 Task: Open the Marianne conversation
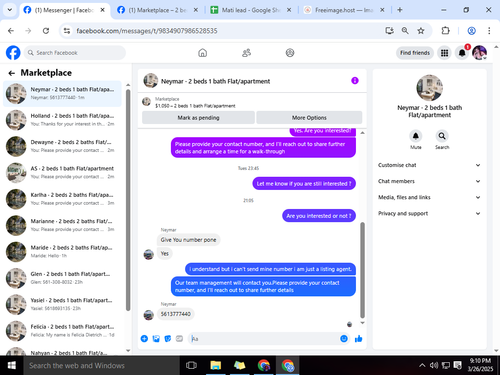pyautogui.click(x=62, y=225)
